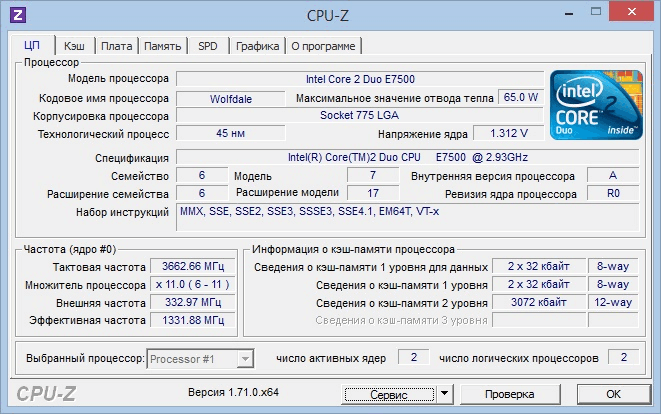Switch to the Плата tab
Screen dimensions: 661x414
(116, 45)
